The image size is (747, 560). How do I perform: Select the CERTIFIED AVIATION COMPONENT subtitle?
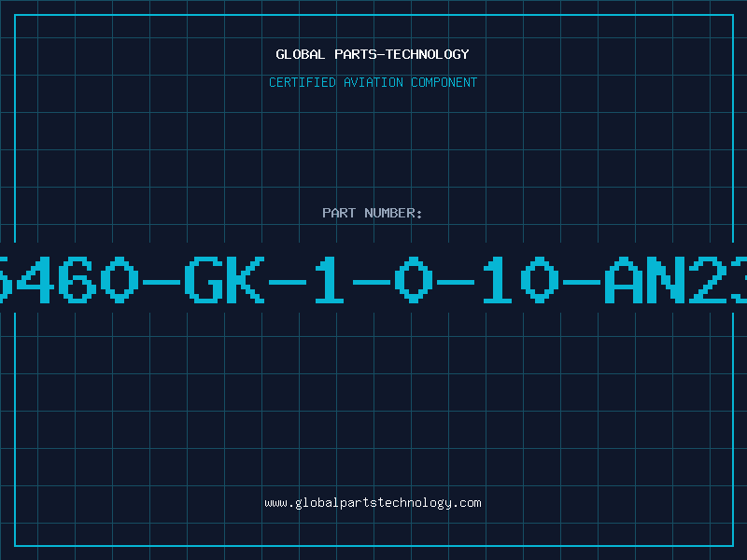373,82
